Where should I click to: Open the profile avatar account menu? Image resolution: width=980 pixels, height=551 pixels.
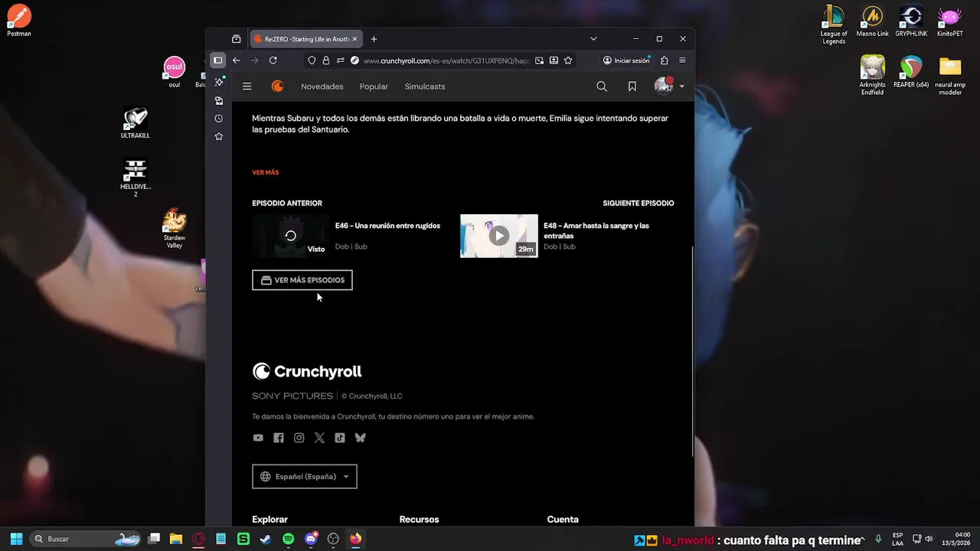[669, 86]
